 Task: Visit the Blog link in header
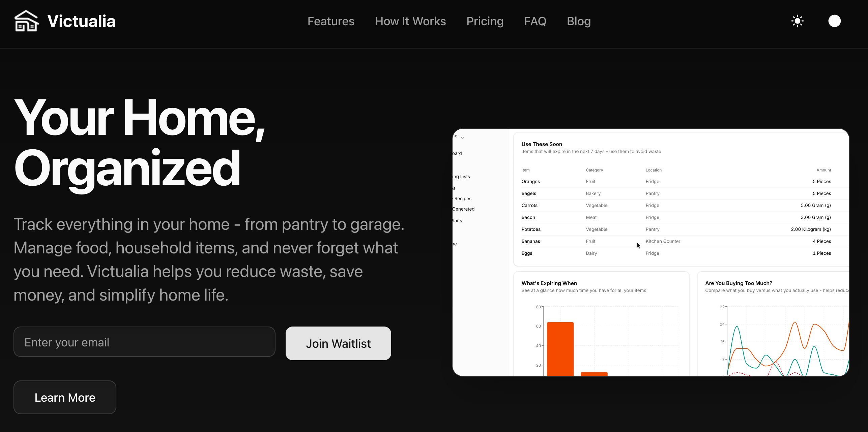point(579,21)
